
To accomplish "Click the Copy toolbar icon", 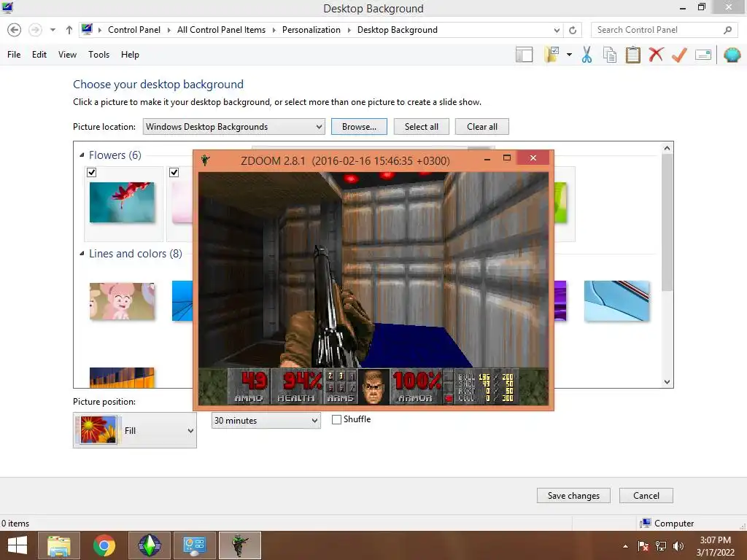I will tap(610, 55).
